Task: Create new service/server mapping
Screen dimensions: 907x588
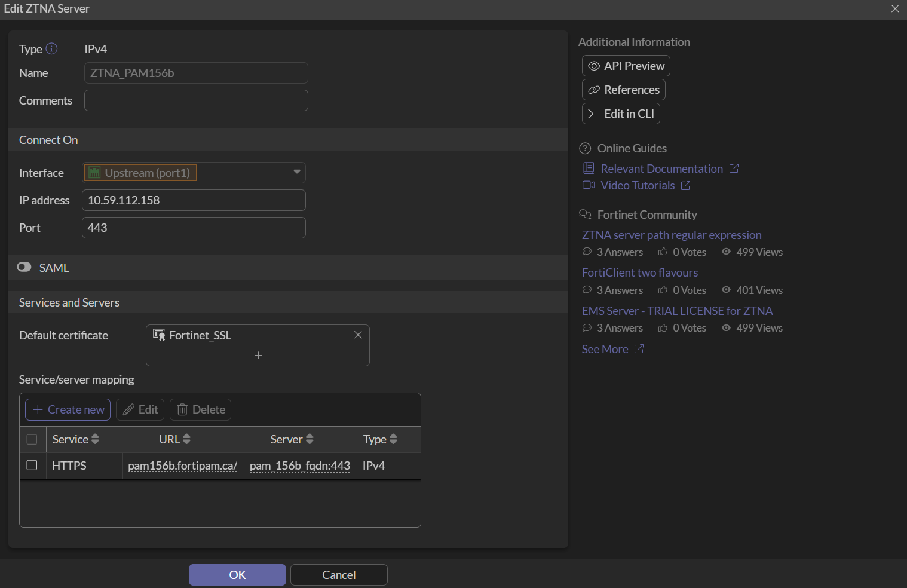Action: point(68,409)
